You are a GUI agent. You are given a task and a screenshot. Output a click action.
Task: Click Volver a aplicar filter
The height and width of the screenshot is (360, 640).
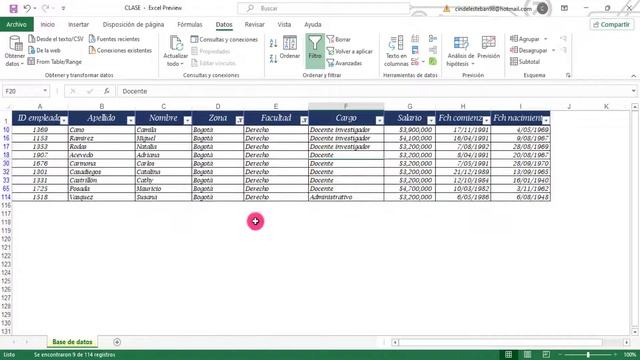pos(350,51)
